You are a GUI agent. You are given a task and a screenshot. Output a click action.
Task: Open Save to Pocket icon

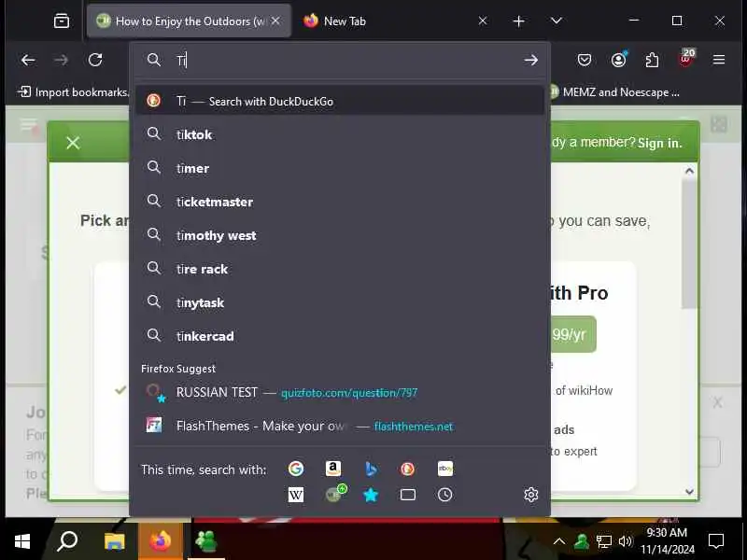click(585, 60)
